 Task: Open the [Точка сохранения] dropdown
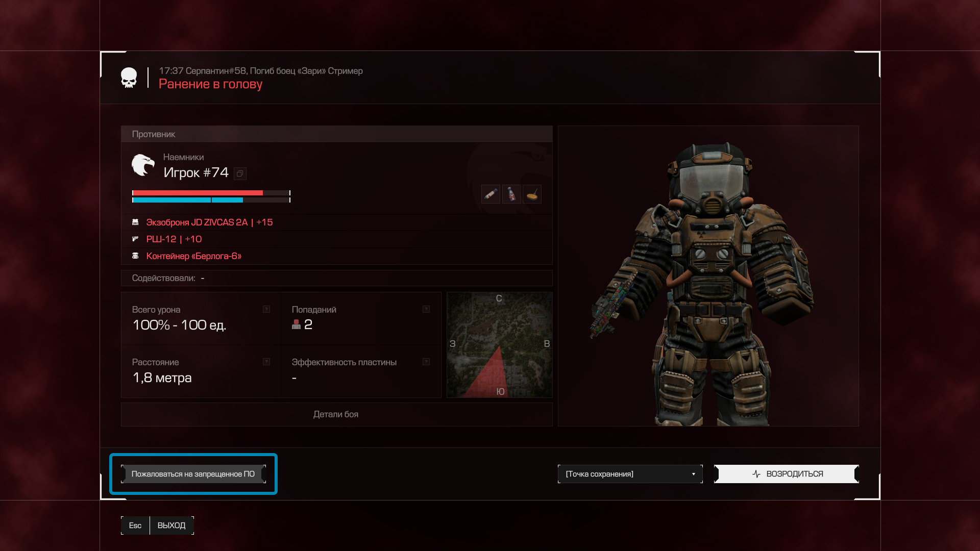(x=630, y=474)
